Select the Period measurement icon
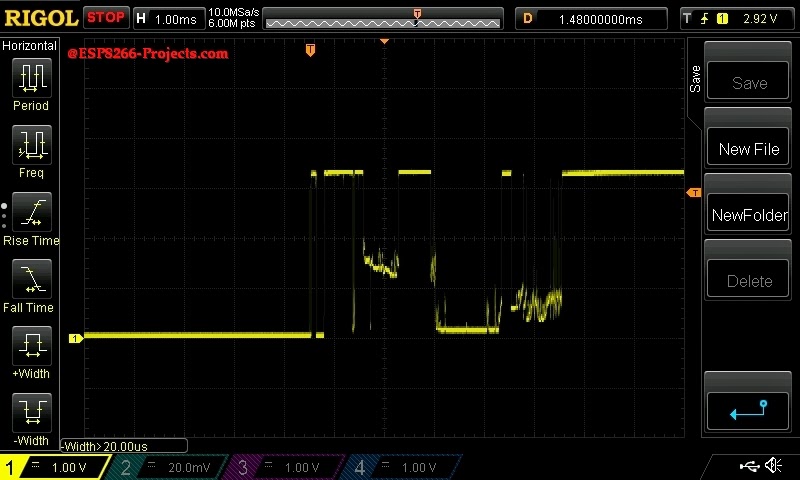 click(x=32, y=77)
